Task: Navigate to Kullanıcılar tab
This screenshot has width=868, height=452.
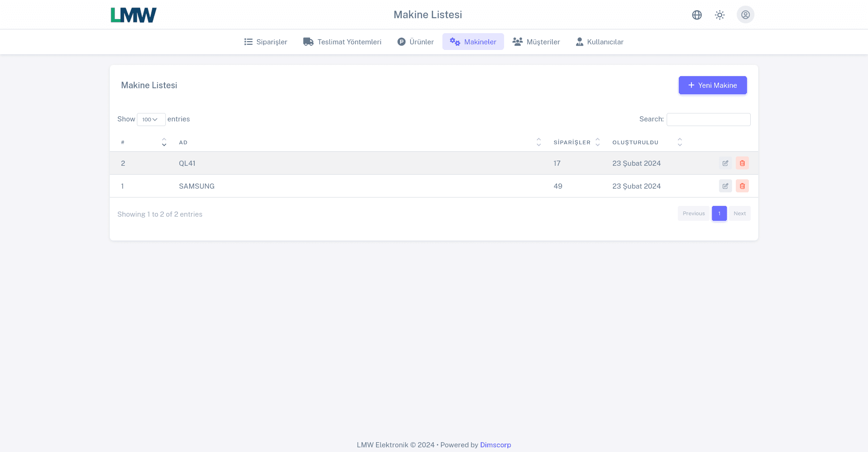Action: tap(599, 42)
